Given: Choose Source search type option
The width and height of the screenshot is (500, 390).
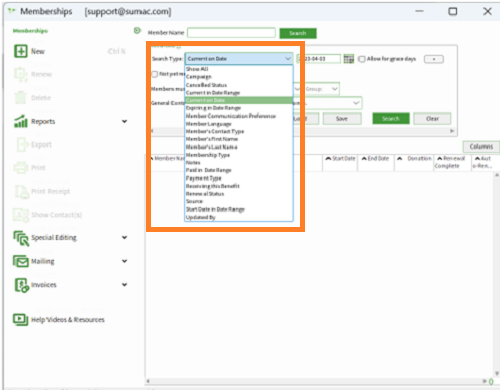Looking at the screenshot, I should point(239,201).
